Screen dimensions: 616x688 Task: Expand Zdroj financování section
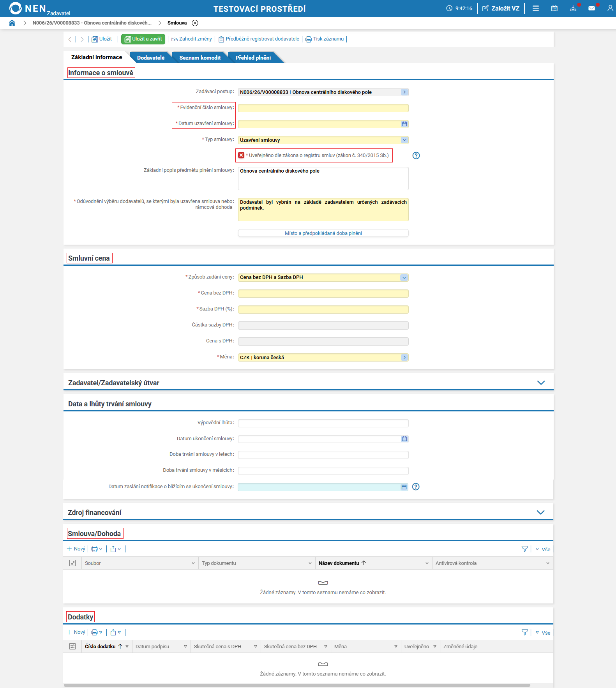(x=540, y=512)
